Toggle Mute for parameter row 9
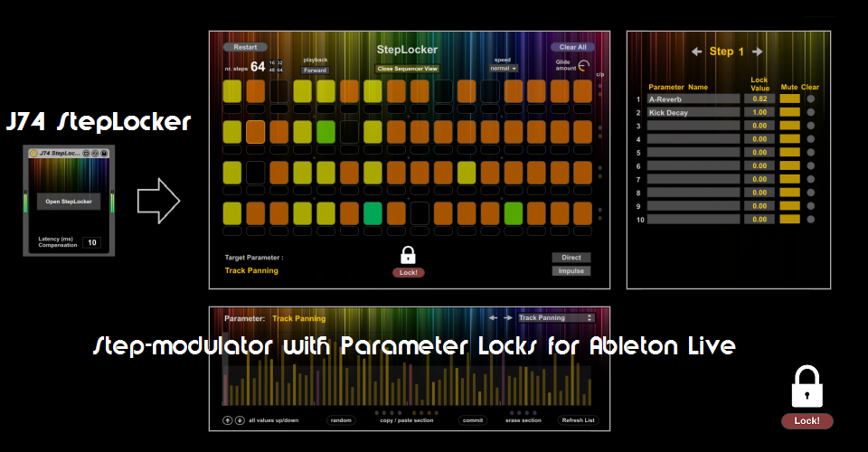 [x=790, y=206]
